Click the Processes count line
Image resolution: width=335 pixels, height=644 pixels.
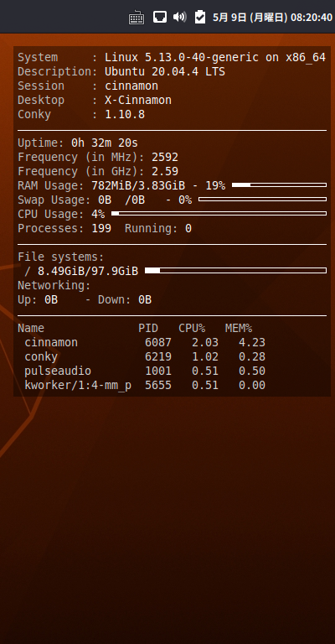tap(105, 228)
